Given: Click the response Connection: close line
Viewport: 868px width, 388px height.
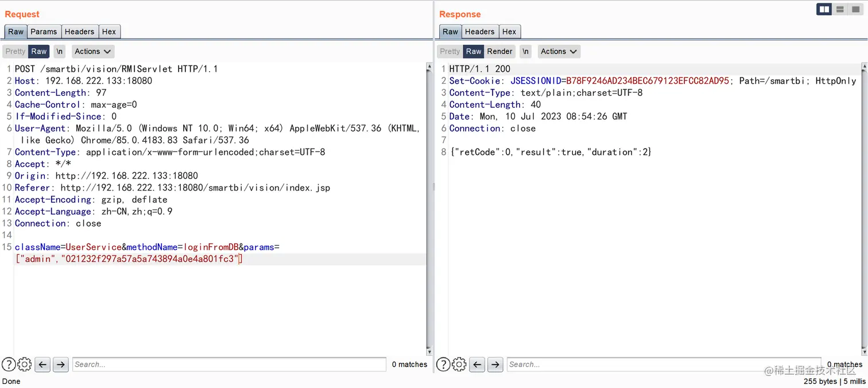Looking at the screenshot, I should 493,129.
